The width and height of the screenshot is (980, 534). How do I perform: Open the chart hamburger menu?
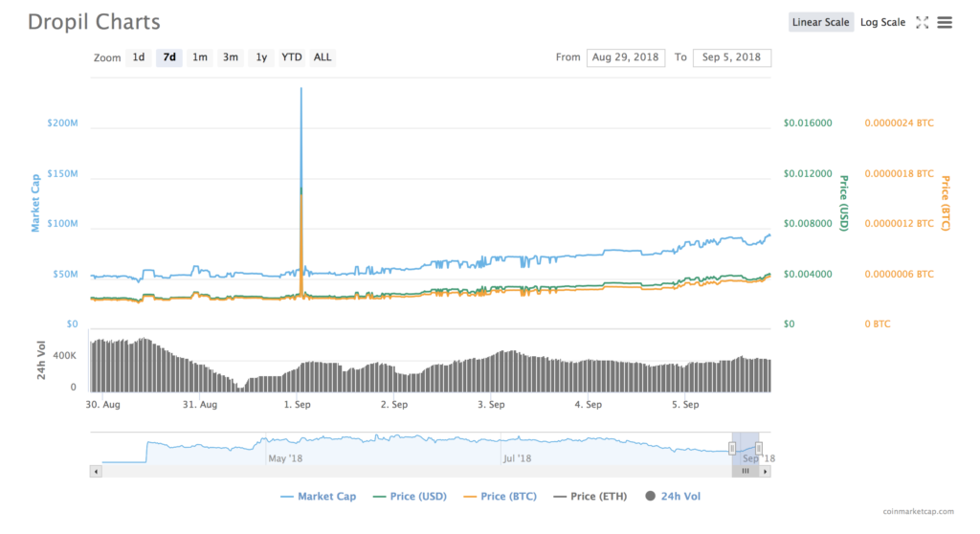coord(945,22)
